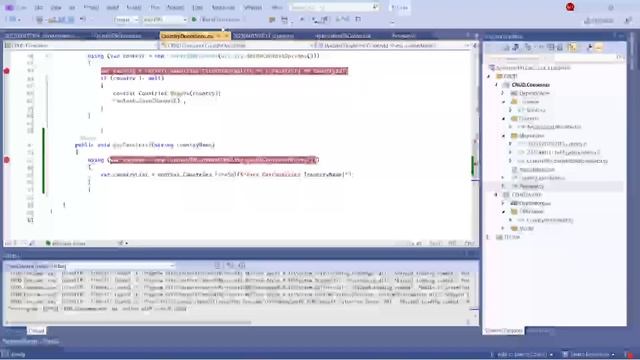Collapse the bold CRUD.Console project node

coord(496,85)
